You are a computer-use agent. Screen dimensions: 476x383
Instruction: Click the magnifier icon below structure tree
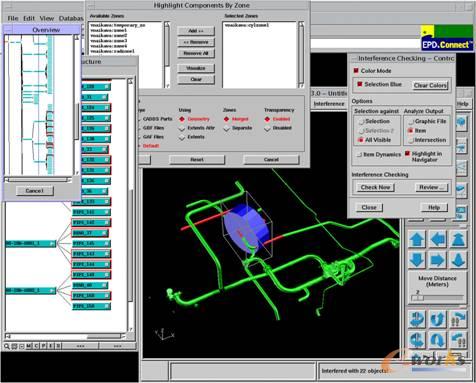(x=7, y=346)
